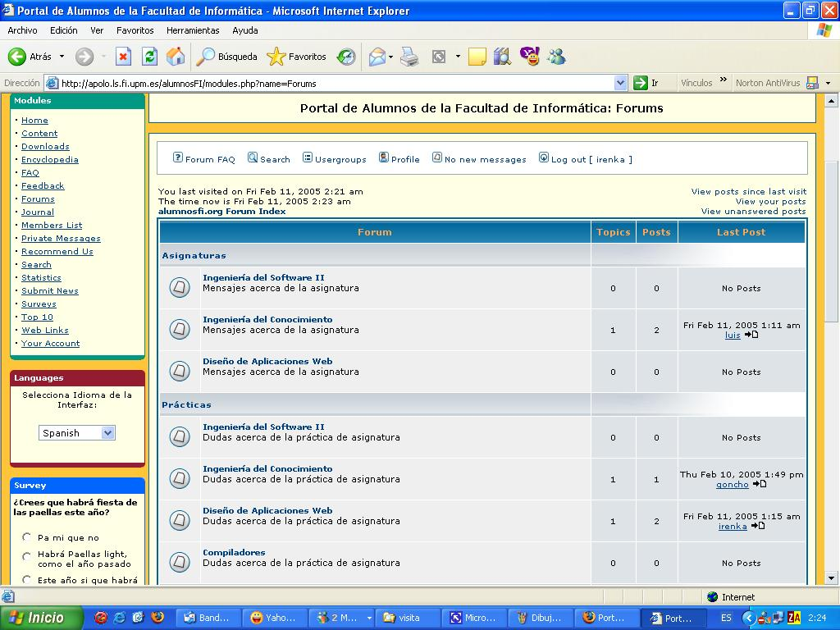This screenshot has height=630, width=840.
Task: Open the Compiladores forum link
Action: pyautogui.click(x=234, y=552)
